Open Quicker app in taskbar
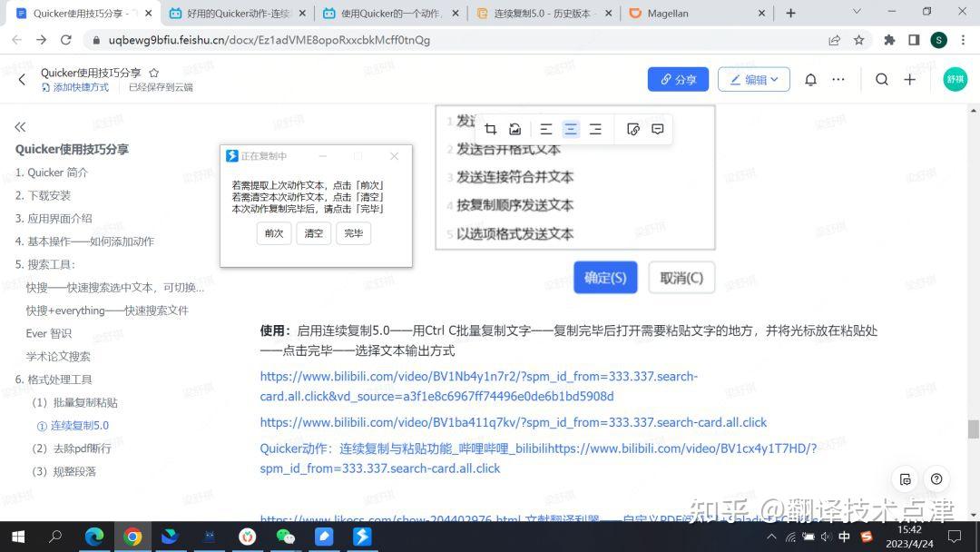The image size is (980, 552). (362, 537)
